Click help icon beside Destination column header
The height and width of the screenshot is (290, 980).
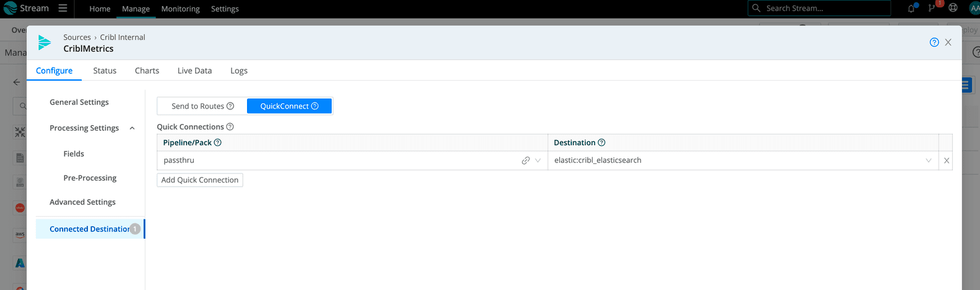[x=602, y=143]
